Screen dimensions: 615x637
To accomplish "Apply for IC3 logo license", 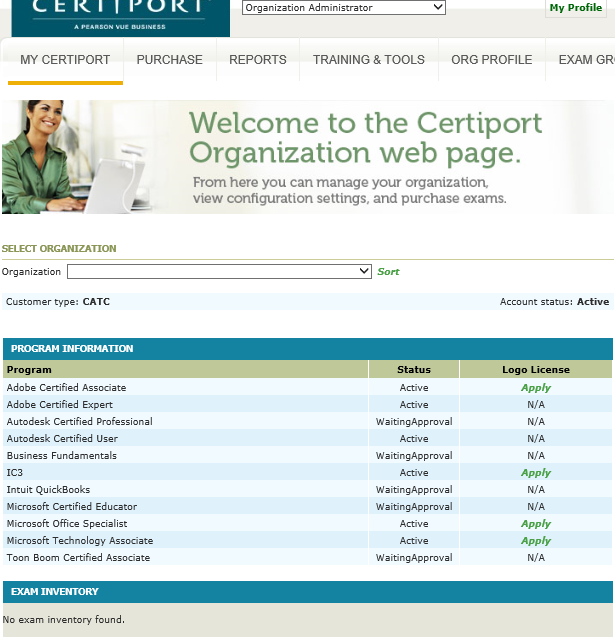I will tap(536, 472).
